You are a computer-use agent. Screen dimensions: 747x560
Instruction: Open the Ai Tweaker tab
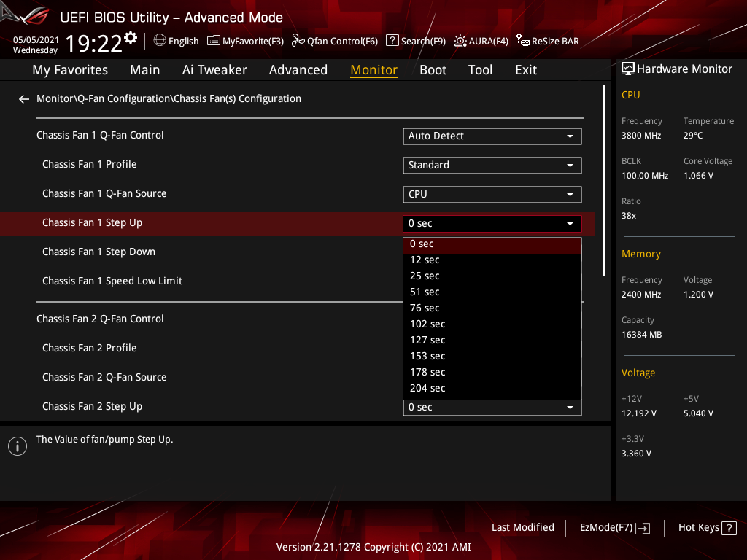click(214, 70)
